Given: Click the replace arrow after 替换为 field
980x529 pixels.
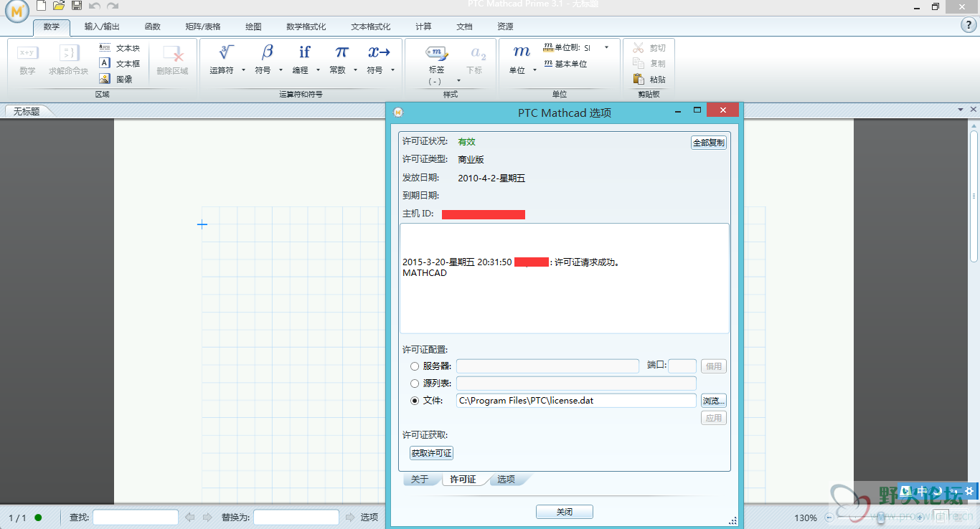Looking at the screenshot, I should (350, 517).
